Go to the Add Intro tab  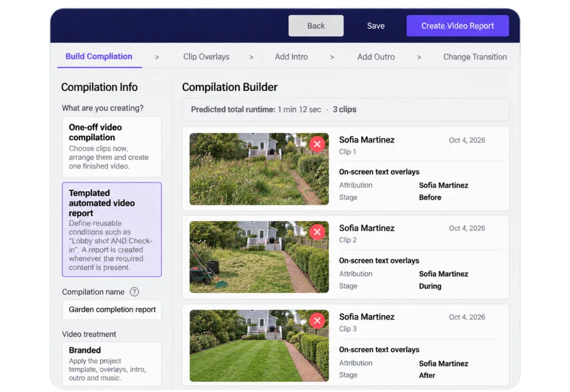click(x=291, y=57)
